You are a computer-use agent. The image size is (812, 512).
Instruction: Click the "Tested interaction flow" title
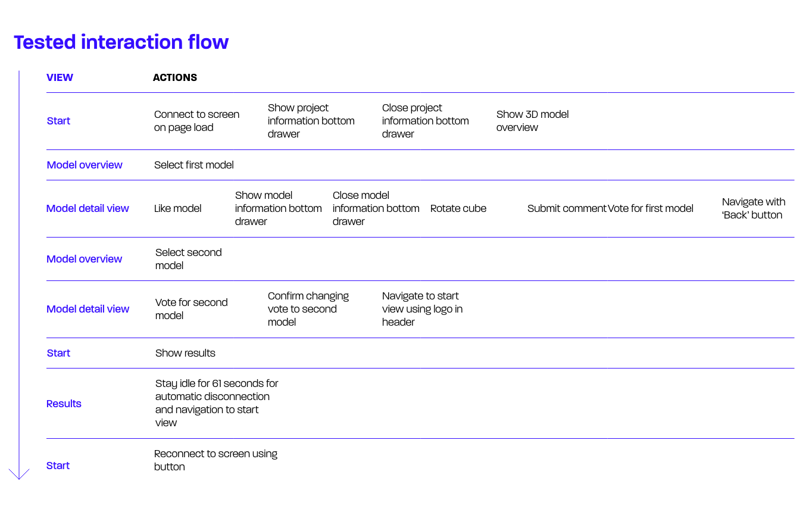pos(121,42)
